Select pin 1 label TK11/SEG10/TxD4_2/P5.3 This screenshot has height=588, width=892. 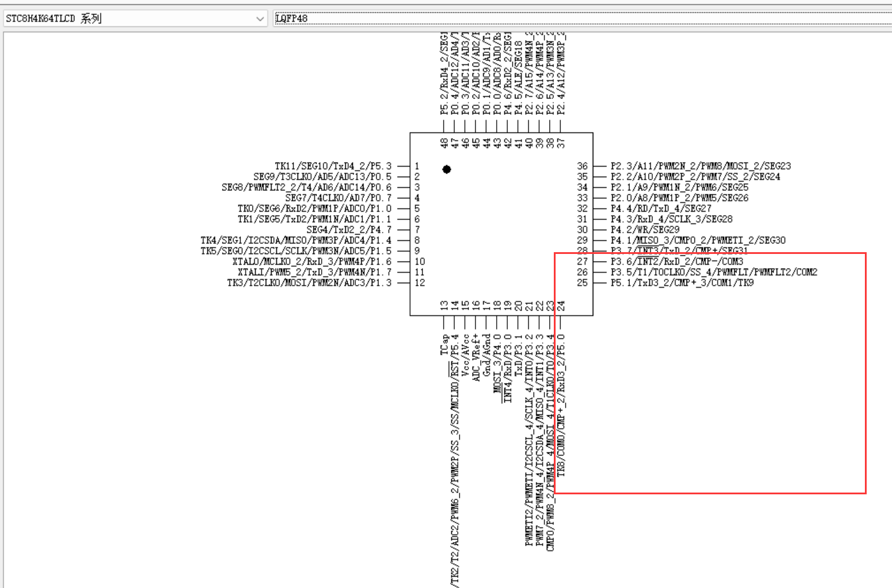(333, 166)
